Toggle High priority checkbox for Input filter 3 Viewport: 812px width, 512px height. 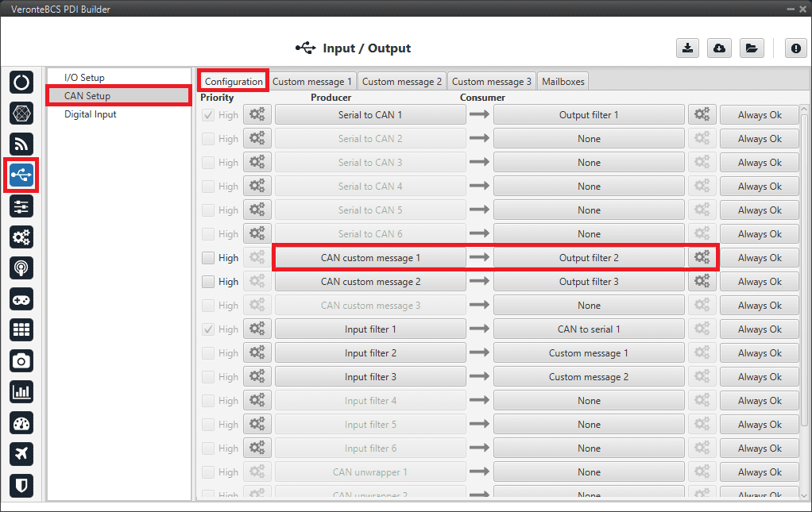click(x=208, y=376)
